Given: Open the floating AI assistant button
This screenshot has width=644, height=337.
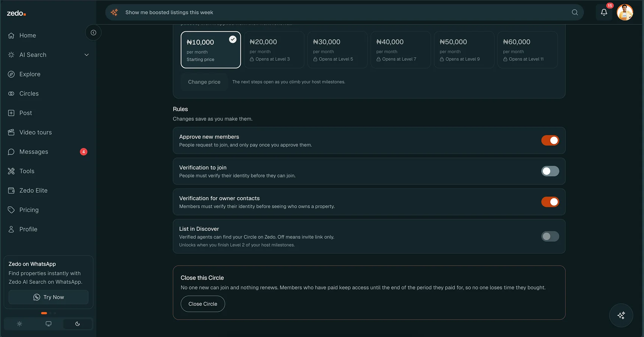Looking at the screenshot, I should (x=621, y=315).
